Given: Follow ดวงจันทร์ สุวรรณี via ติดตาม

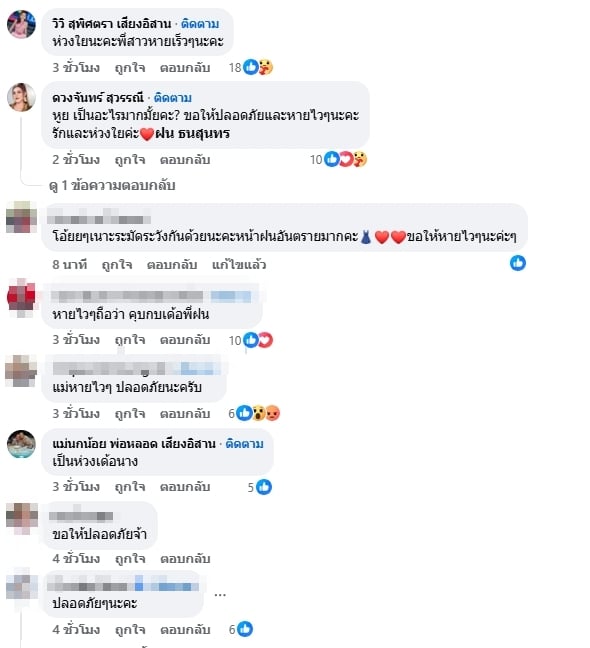Looking at the screenshot, I should pos(173,98).
